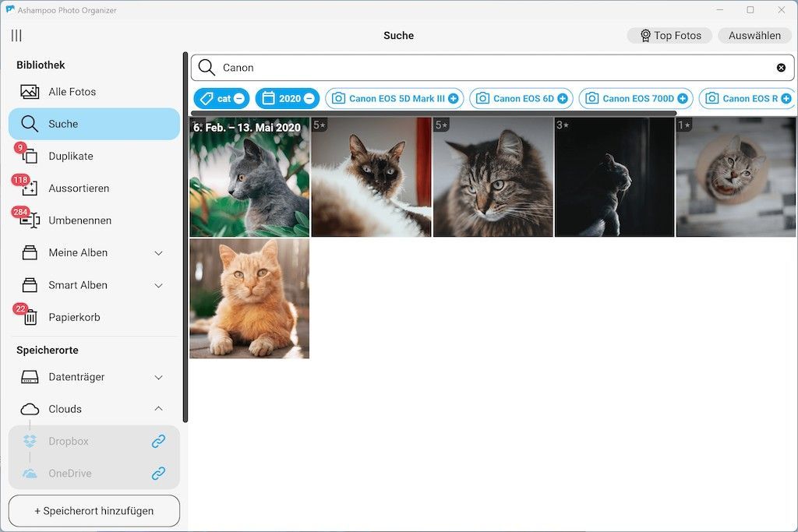The width and height of the screenshot is (798, 532).
Task: Expand the Meine Alben section
Action: (158, 253)
